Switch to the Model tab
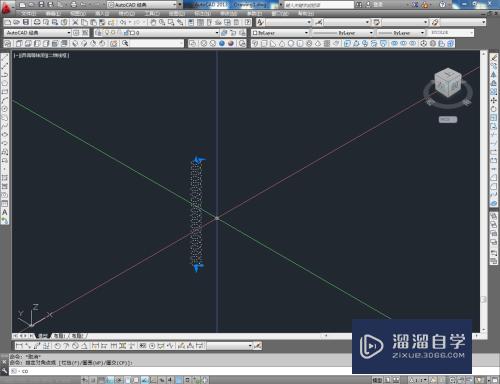Screen dimensions: 500x384 [x=43, y=336]
